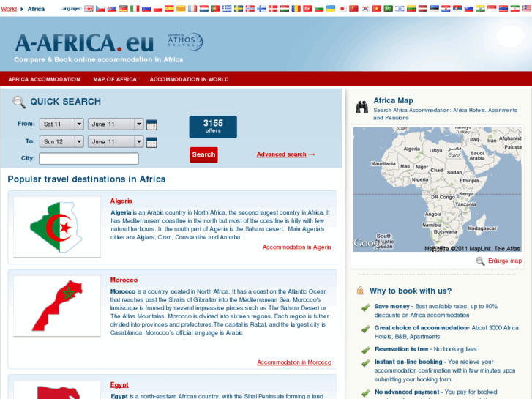Pick the Finnish flag language

pyautogui.click(x=262, y=9)
